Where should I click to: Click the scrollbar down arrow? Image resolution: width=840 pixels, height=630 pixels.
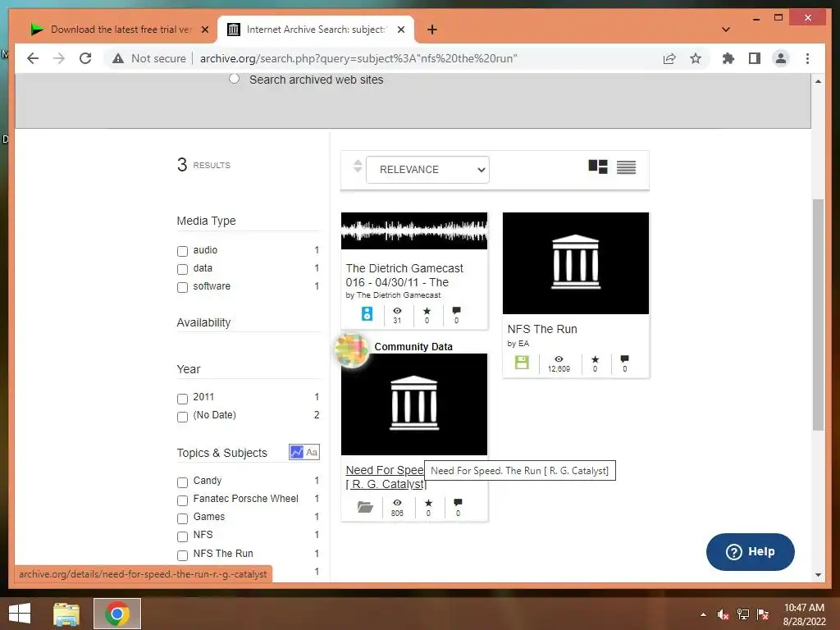pyautogui.click(x=818, y=575)
